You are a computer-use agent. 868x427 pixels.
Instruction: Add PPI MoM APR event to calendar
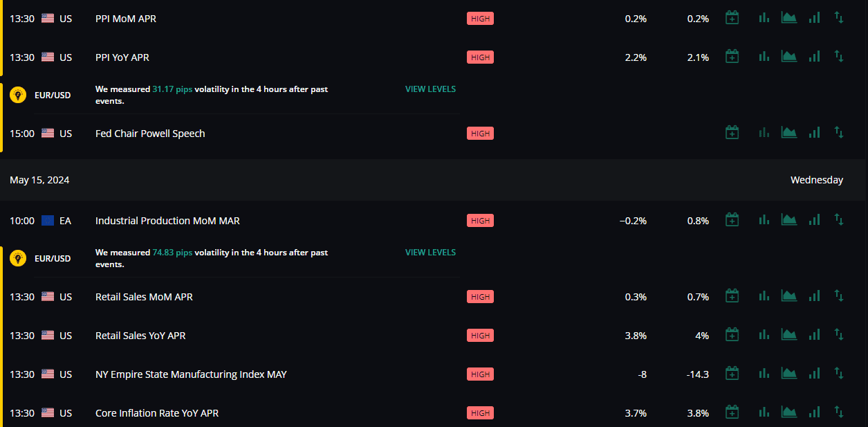tap(732, 18)
